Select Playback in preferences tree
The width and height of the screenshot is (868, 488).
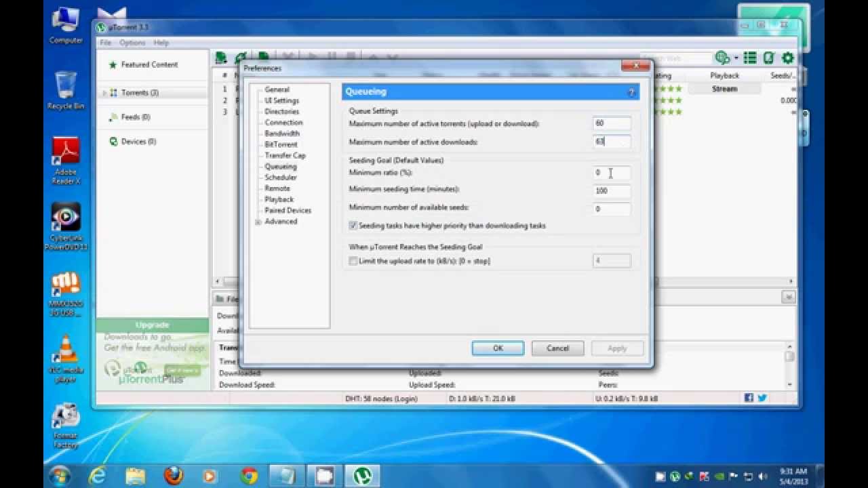[279, 199]
